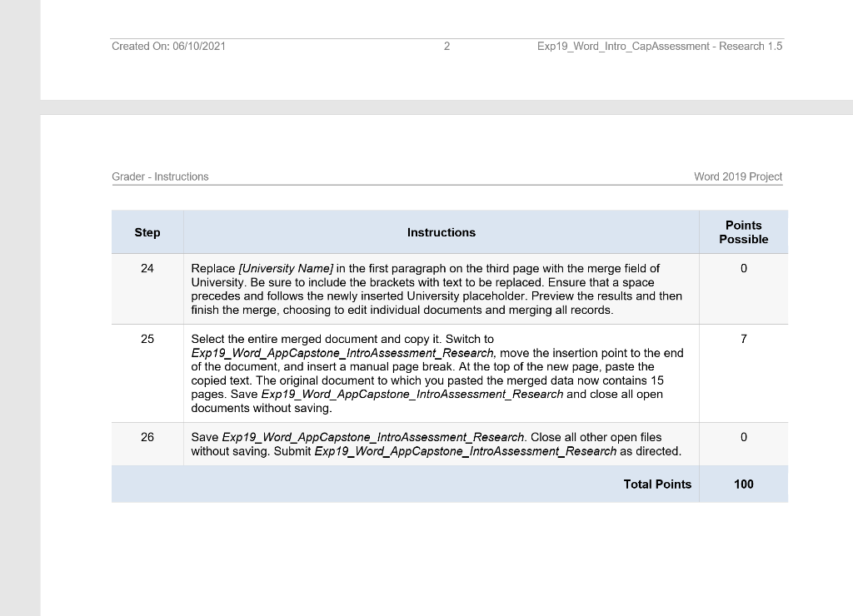Image resolution: width=853 pixels, height=616 pixels.
Task: Select the word "Submit" in step 26 instructions
Action: pyautogui.click(x=295, y=450)
